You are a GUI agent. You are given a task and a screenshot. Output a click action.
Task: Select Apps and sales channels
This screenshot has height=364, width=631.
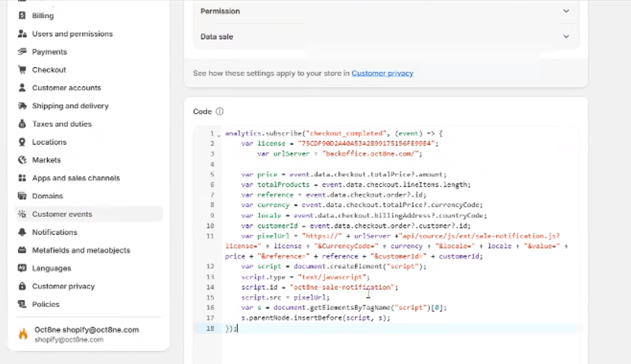pyautogui.click(x=76, y=178)
